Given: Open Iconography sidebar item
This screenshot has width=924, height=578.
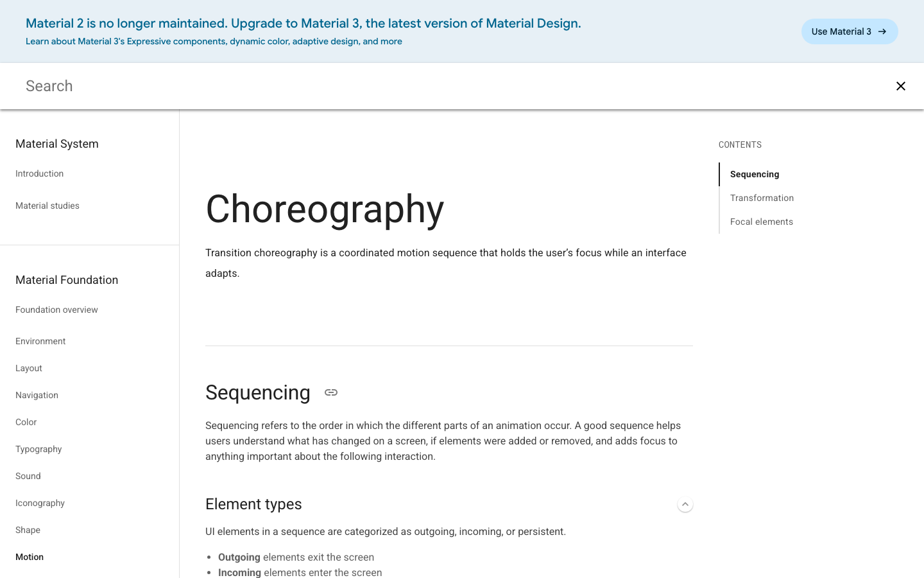Looking at the screenshot, I should 40,503.
